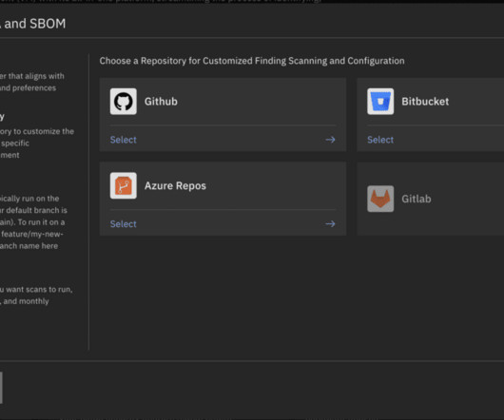Click the Github logo icon
504x420 pixels.
tap(123, 102)
